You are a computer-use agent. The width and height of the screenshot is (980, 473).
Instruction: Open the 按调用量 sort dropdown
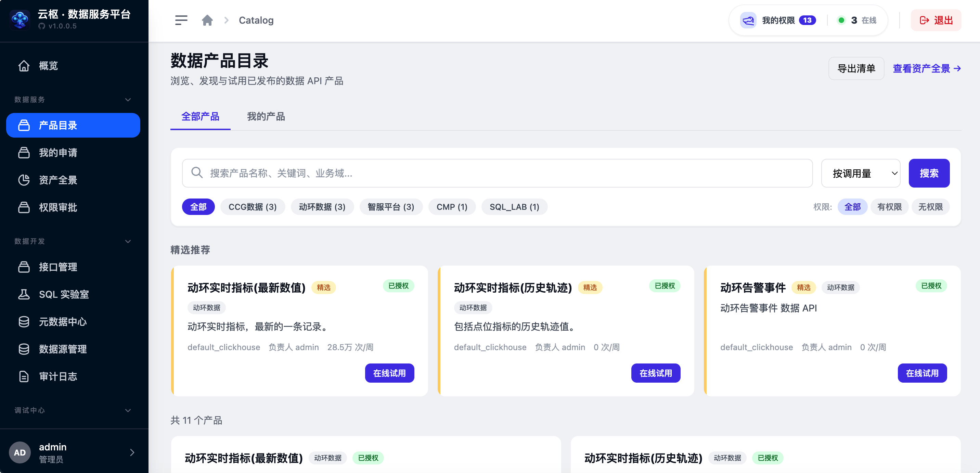click(861, 173)
